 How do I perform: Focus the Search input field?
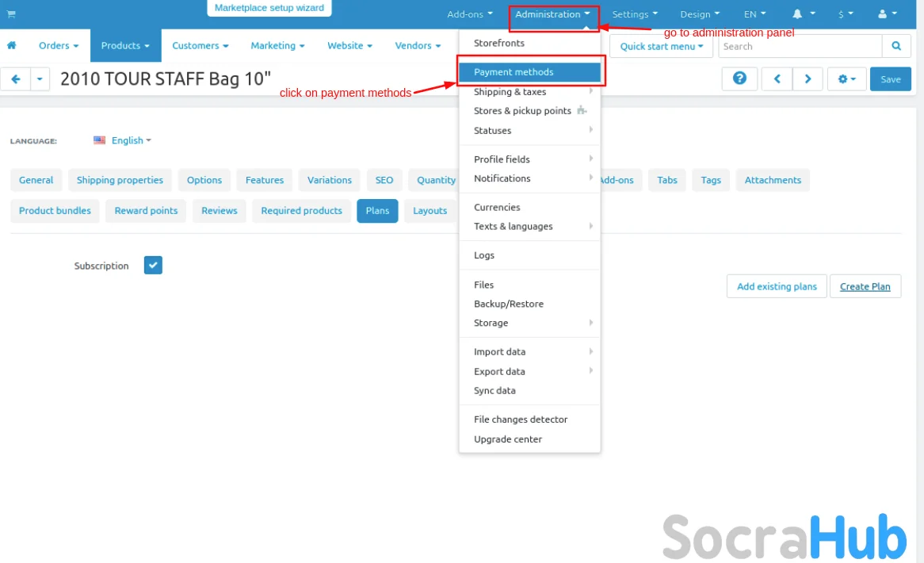[x=800, y=46]
